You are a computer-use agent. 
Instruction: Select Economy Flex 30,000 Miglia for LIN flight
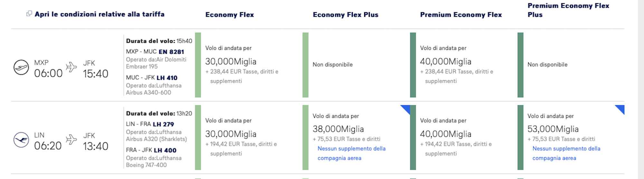pyautogui.click(x=249, y=137)
